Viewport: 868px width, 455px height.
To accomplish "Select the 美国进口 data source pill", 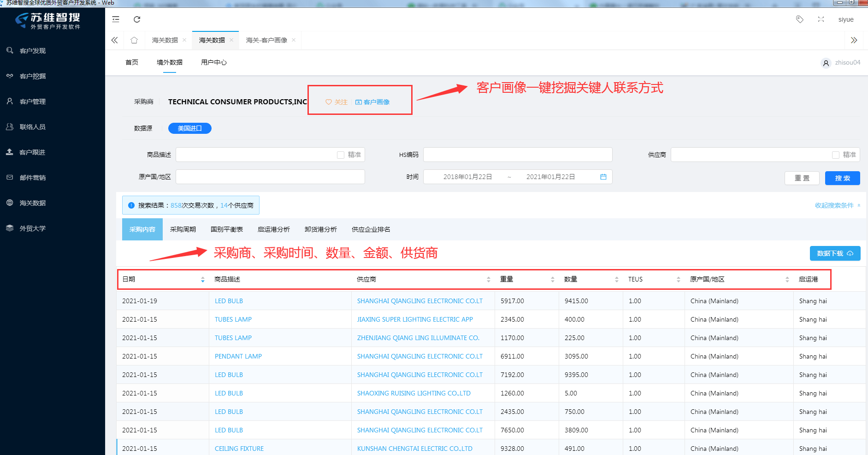I will coord(190,128).
